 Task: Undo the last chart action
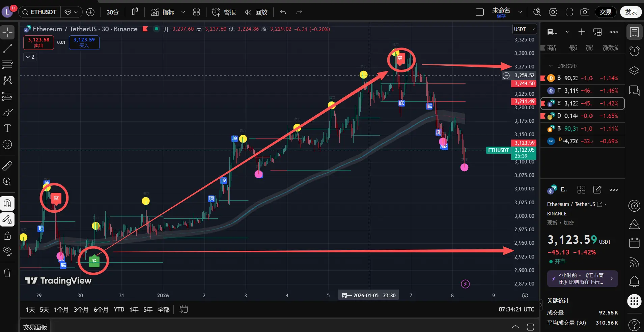tap(283, 12)
